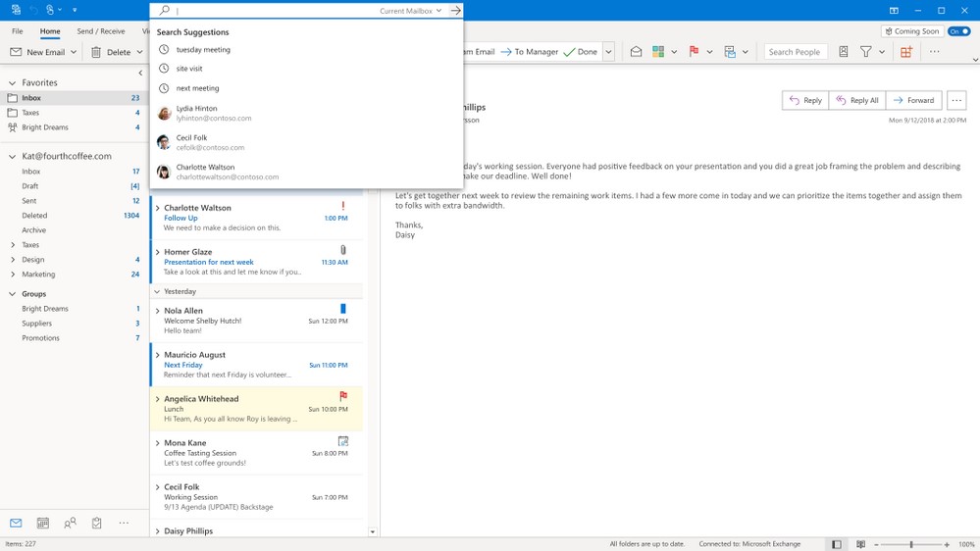Image resolution: width=980 pixels, height=551 pixels.
Task: Click Forward in the reading pane
Action: (913, 100)
